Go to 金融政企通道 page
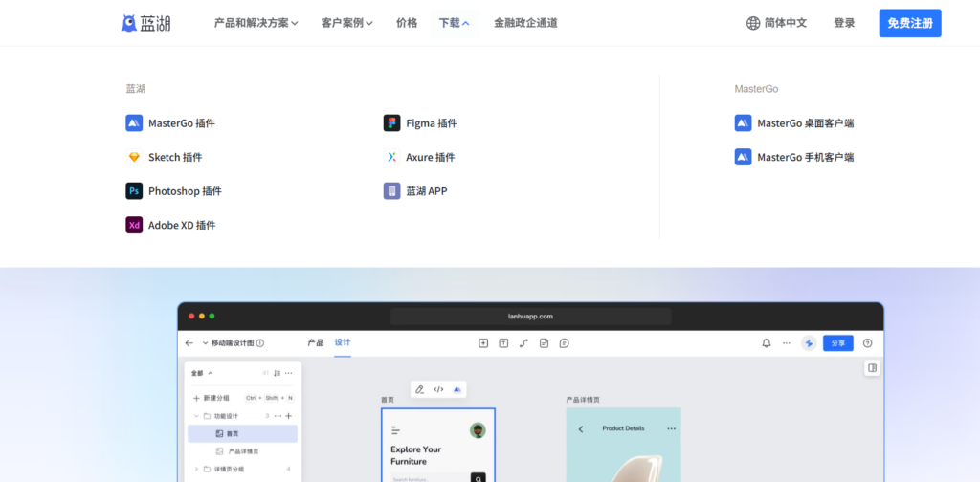 coord(525,23)
